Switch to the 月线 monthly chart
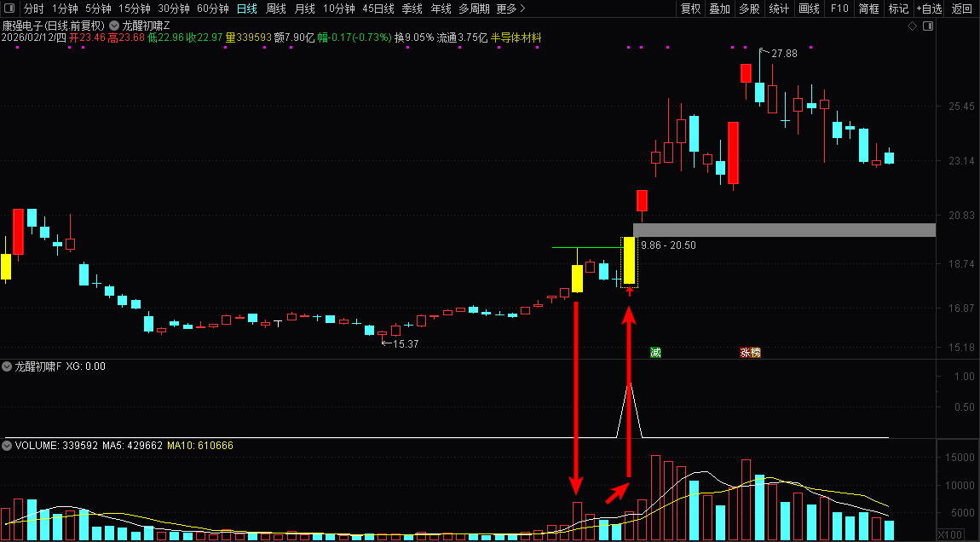Viewport: 980px width, 542px height. (x=304, y=9)
